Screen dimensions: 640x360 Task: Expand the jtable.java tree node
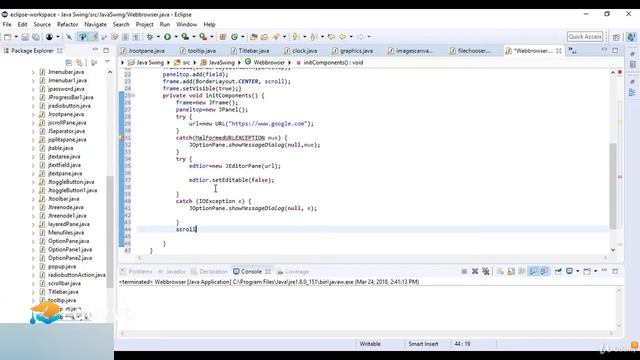[x=33, y=148]
